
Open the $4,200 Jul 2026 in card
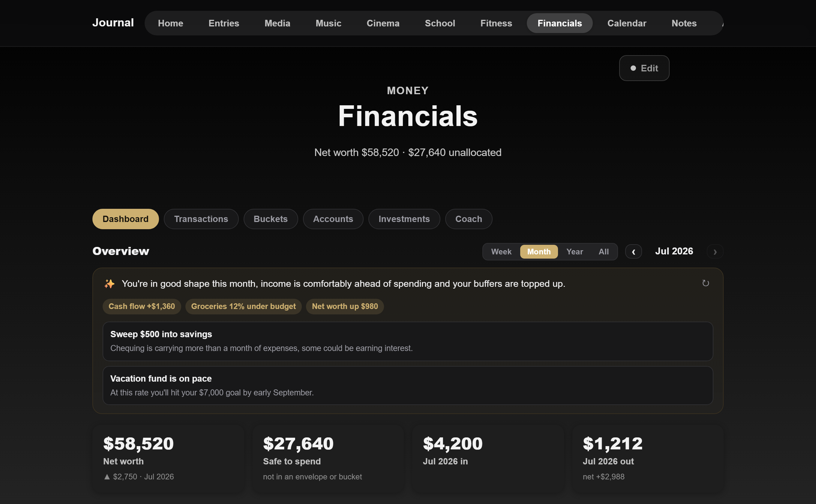[x=488, y=459]
